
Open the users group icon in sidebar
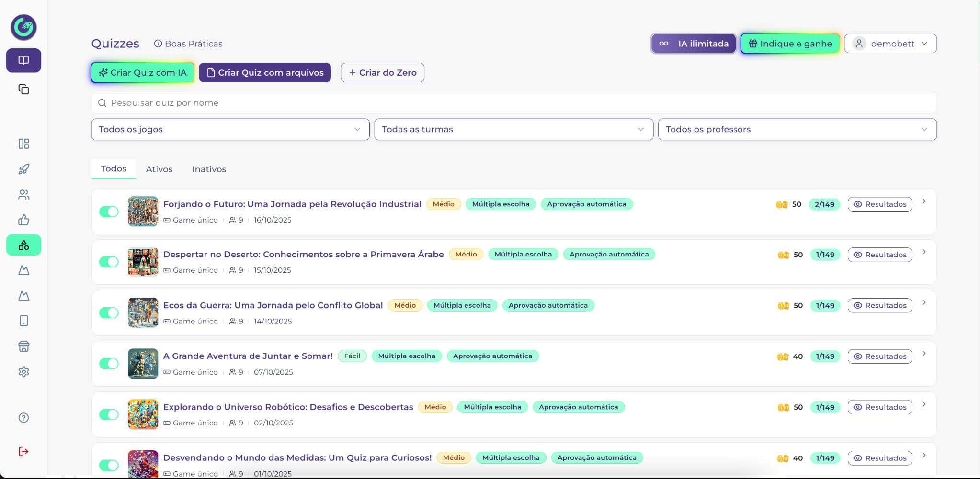click(x=23, y=195)
